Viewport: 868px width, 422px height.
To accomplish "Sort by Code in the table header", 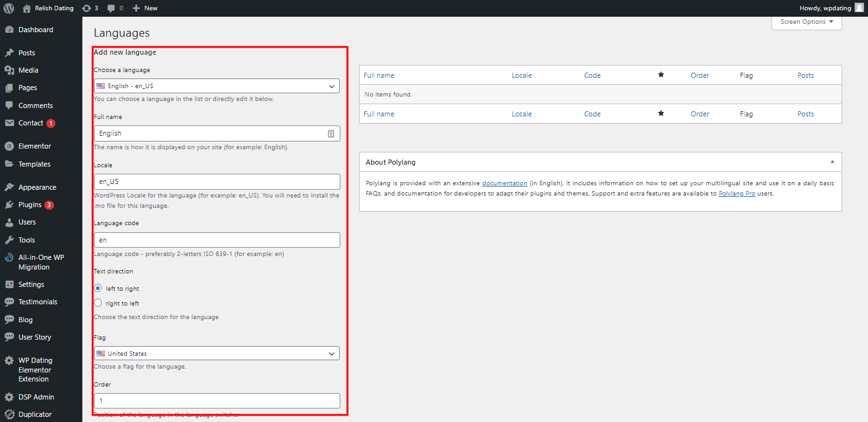I will [x=593, y=75].
